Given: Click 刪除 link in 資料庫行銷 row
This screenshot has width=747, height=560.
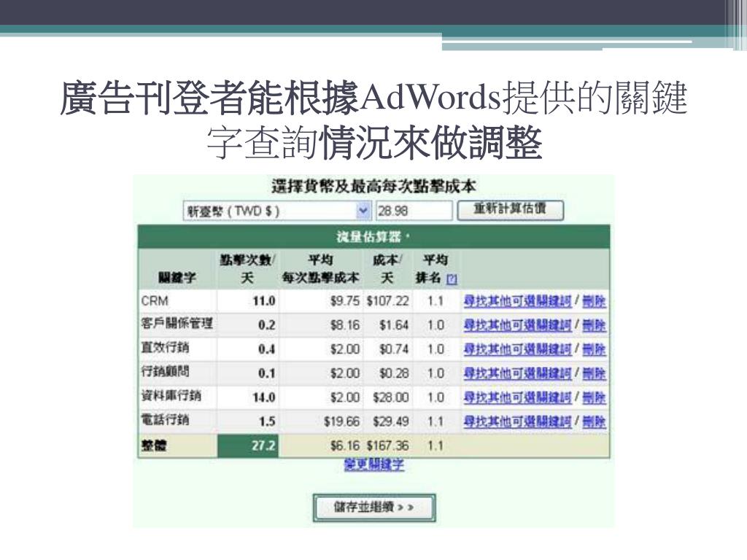Looking at the screenshot, I should point(594,397).
